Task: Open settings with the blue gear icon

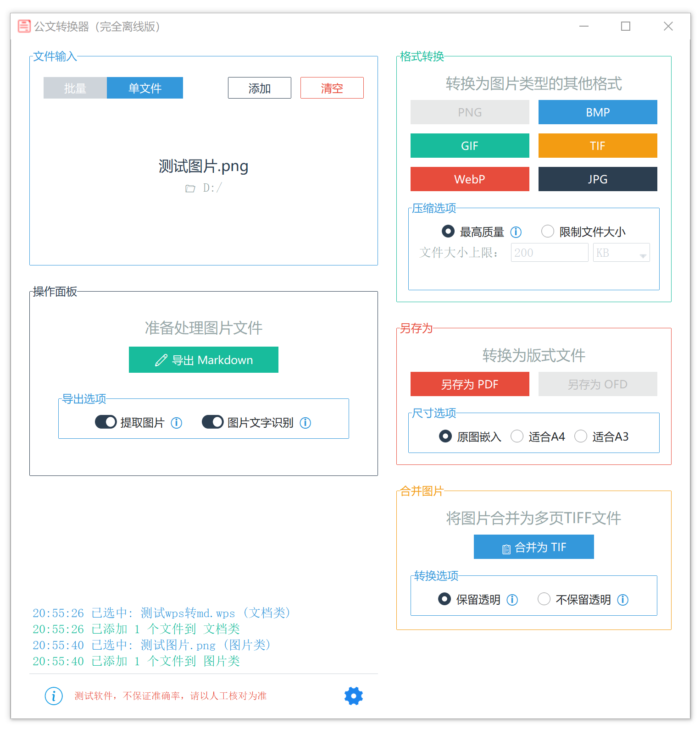Action: (353, 696)
